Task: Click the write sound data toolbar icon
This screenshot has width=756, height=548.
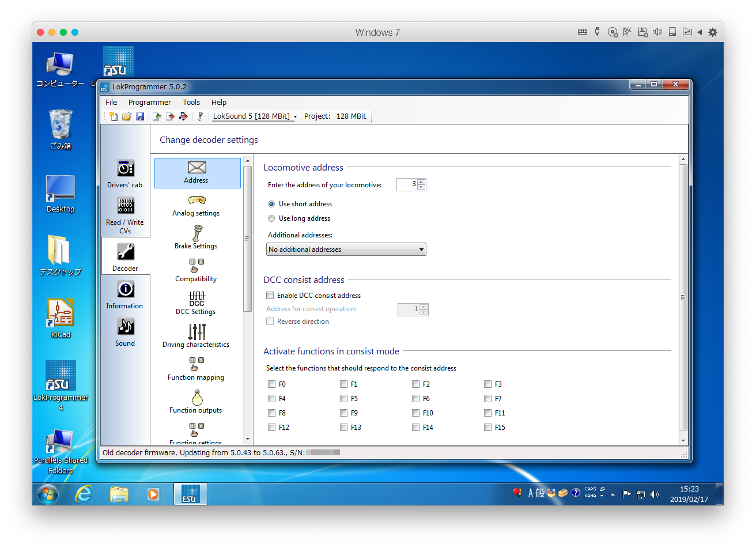Action: [x=183, y=116]
